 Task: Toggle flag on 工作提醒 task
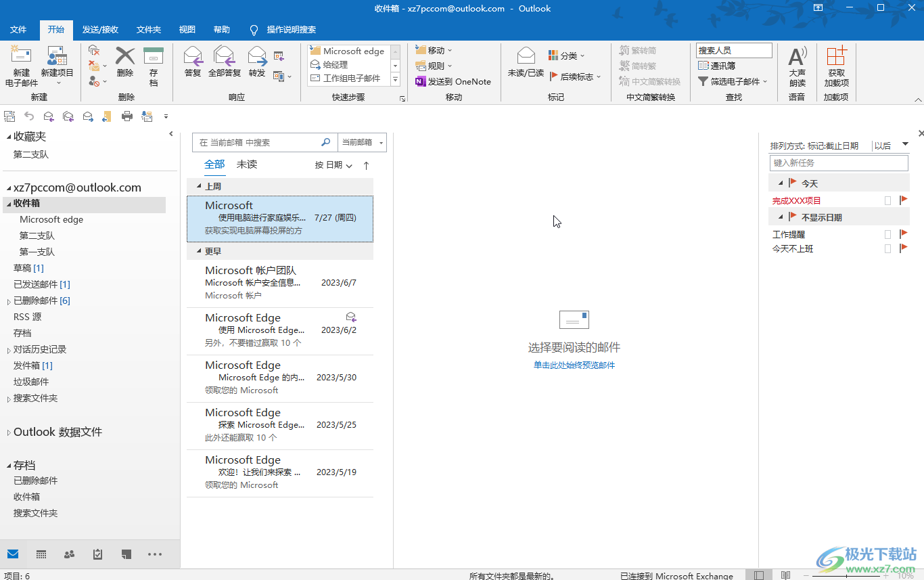(903, 234)
